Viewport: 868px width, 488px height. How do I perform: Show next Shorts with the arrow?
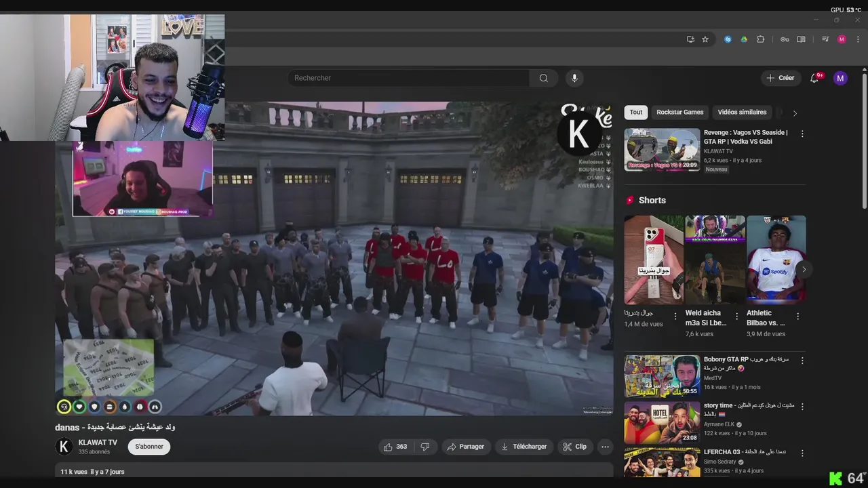[804, 269]
